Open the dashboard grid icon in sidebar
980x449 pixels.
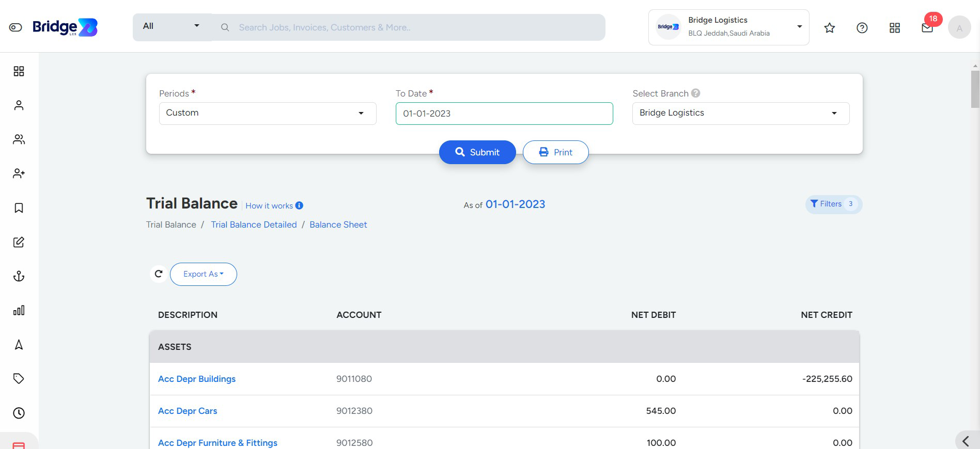click(19, 71)
